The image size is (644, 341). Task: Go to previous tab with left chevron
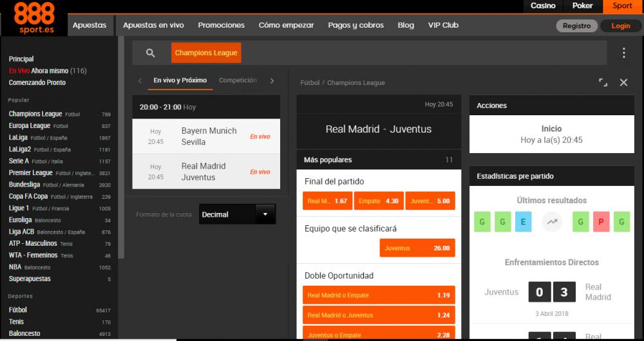pos(140,81)
